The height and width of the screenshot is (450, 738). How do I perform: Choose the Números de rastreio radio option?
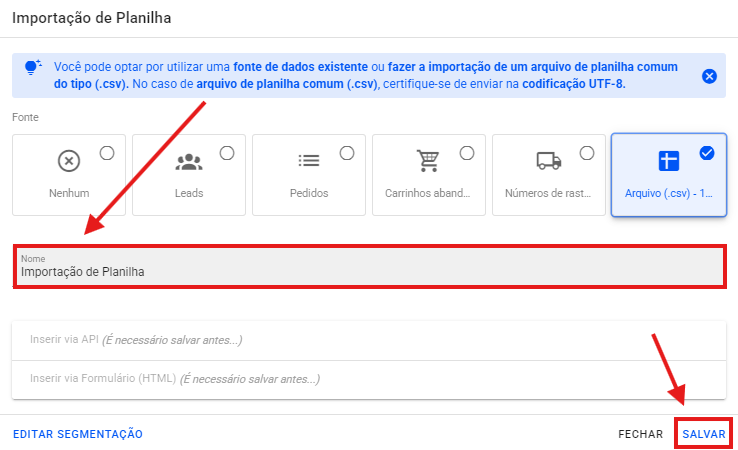tap(587, 153)
